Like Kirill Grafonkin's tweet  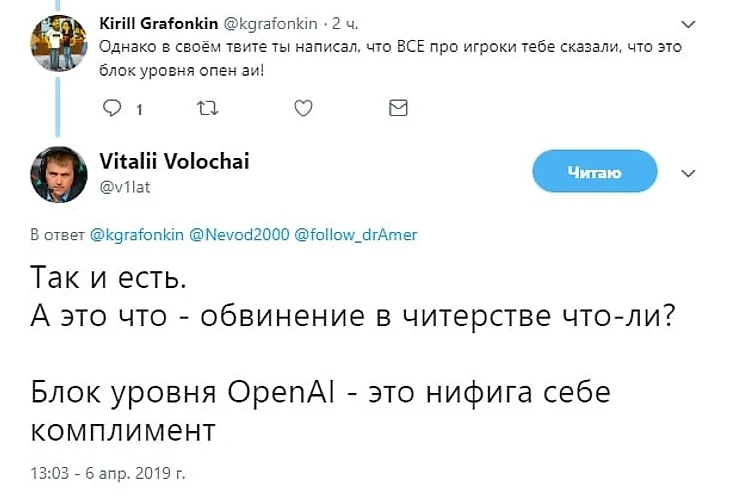302,108
